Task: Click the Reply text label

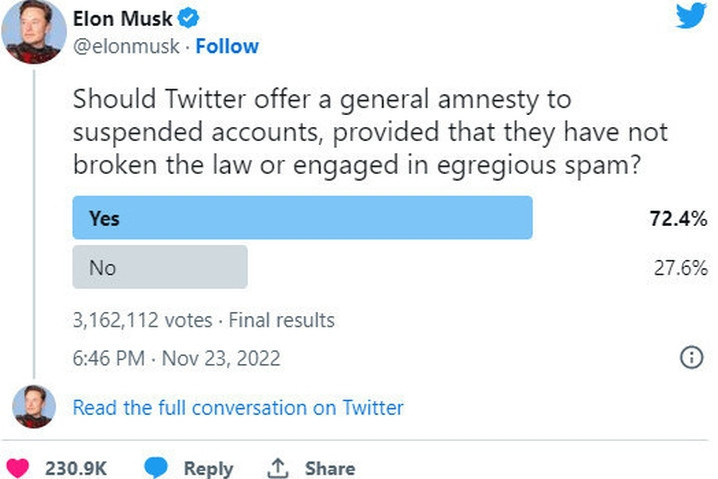Action: point(208,468)
